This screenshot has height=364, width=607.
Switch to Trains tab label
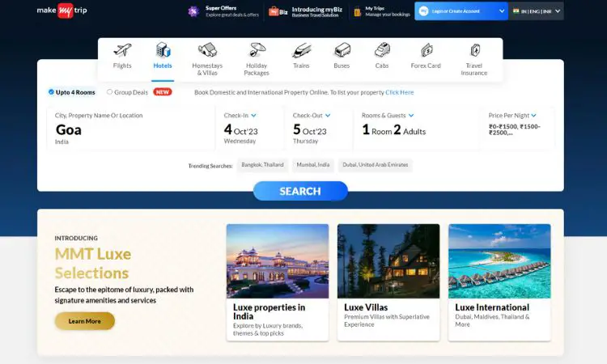(301, 66)
